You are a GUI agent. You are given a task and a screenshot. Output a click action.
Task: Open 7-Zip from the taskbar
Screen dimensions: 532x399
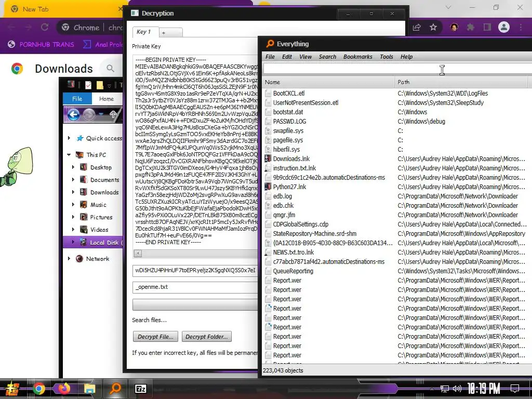(x=141, y=389)
